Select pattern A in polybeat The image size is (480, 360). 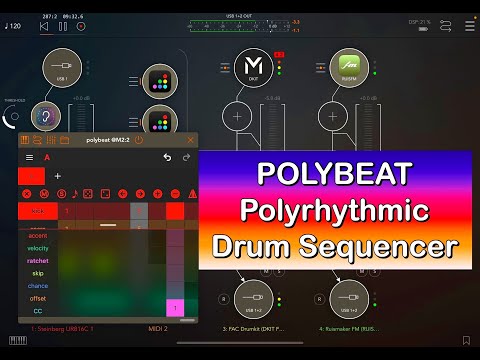(47, 157)
